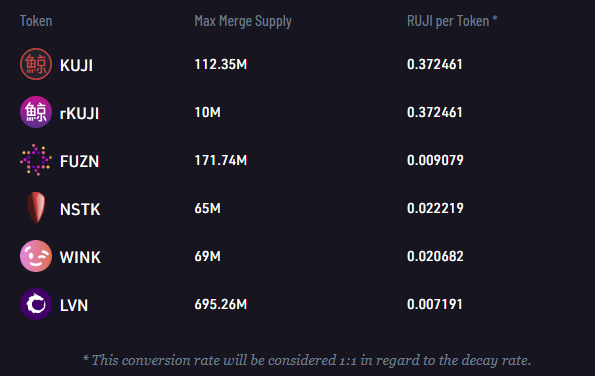Click the purple LVN token icon
This screenshot has width=595, height=376.
pos(36,304)
